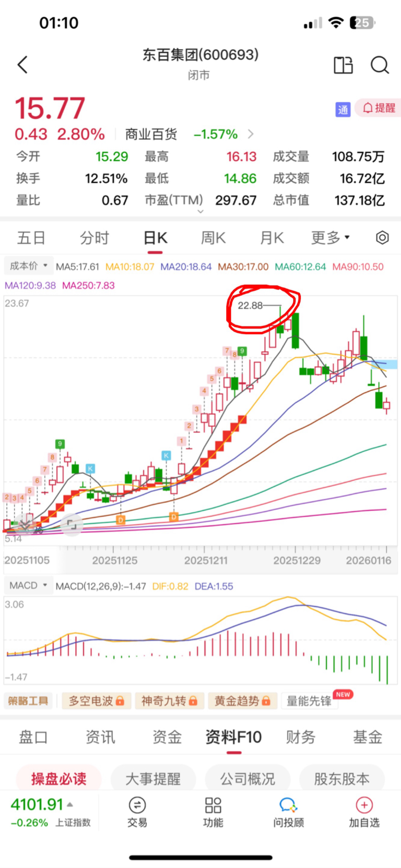The width and height of the screenshot is (401, 868).
Task: Select the 股东股本 pill
Action: coord(342,779)
